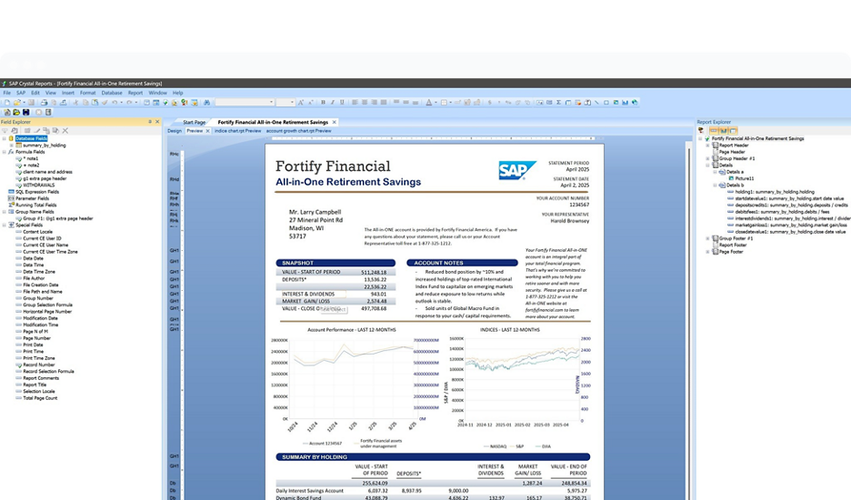Collapse Details b in Report Explorer

[x=715, y=185]
